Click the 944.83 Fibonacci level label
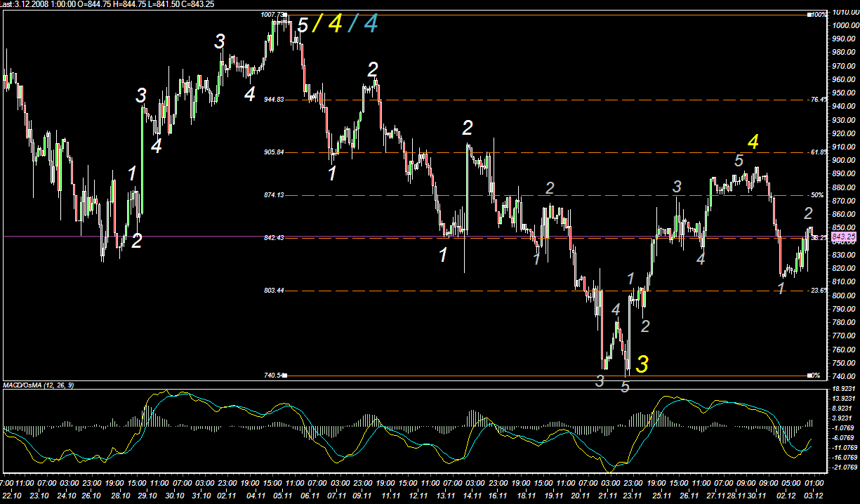Screen dimensions: 860x504 click(x=274, y=100)
